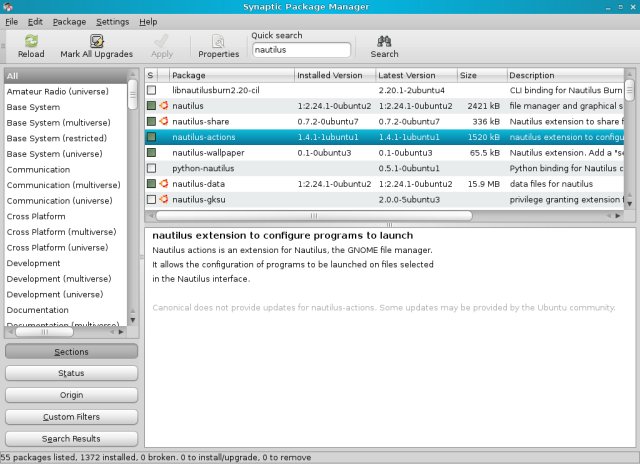Switch to the Origin filter view
Viewport: 640px width, 464px height.
(71, 395)
